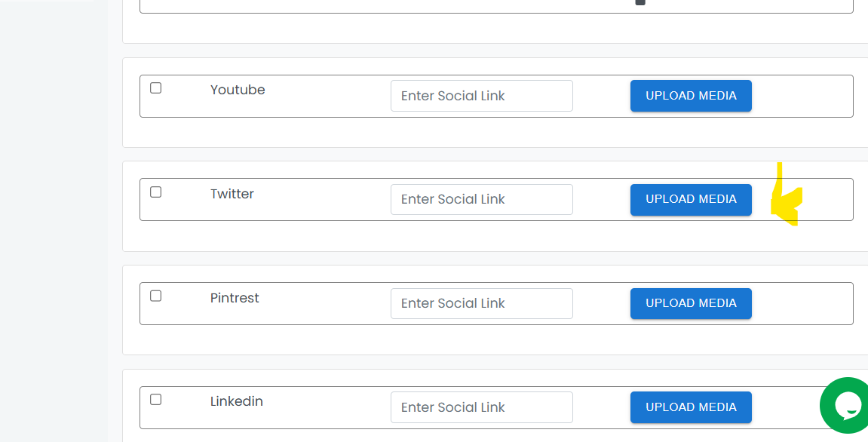868x442 pixels.
Task: Click the Linkedin label text
Action: click(236, 401)
